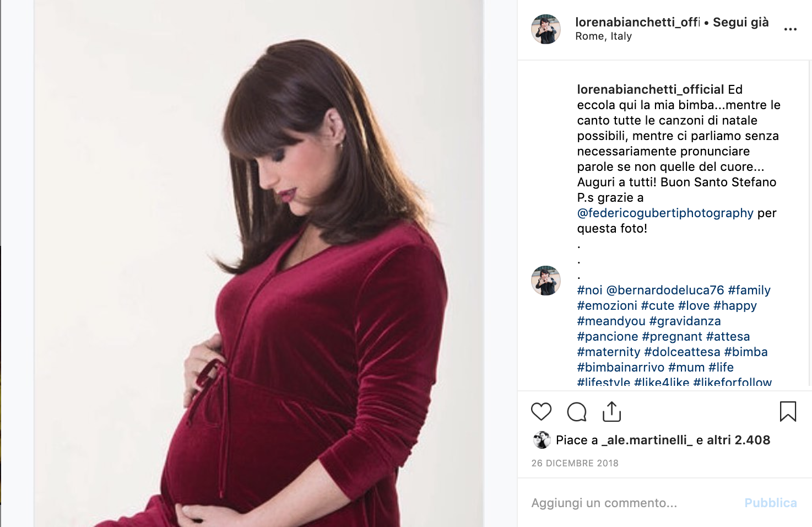Screen dimensions: 812x527
Task: Toggle the Segui già following button
Action: pos(740,22)
